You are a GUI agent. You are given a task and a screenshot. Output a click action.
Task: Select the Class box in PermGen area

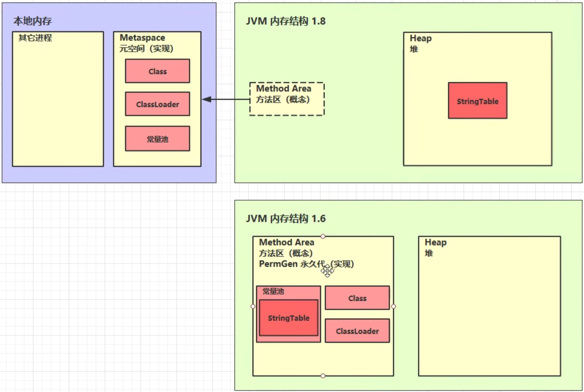pyautogui.click(x=357, y=298)
